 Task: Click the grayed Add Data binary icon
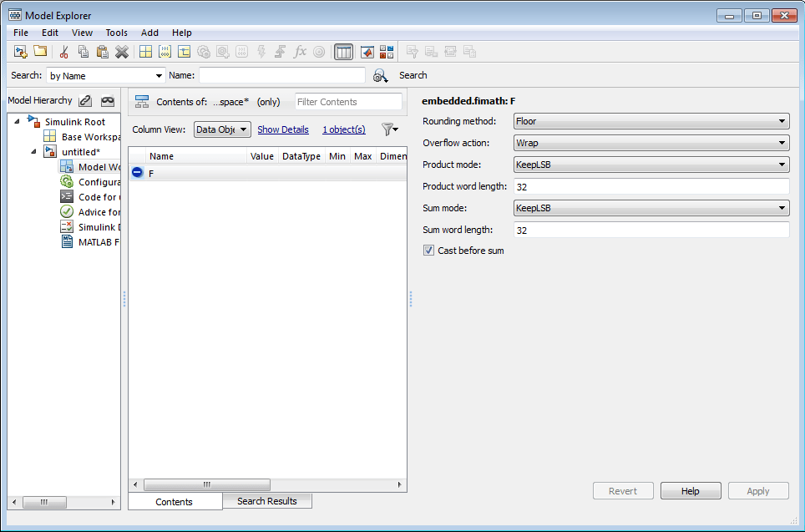(x=242, y=52)
